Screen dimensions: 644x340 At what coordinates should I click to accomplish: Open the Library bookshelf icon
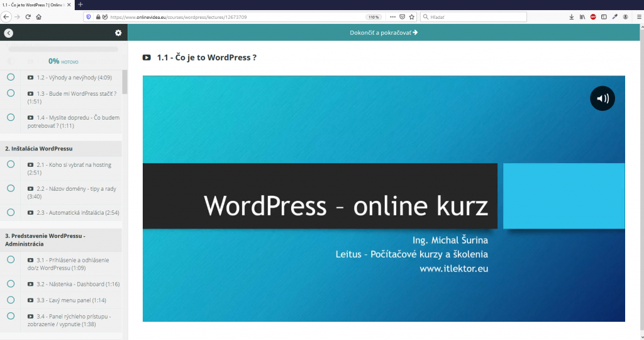[582, 17]
